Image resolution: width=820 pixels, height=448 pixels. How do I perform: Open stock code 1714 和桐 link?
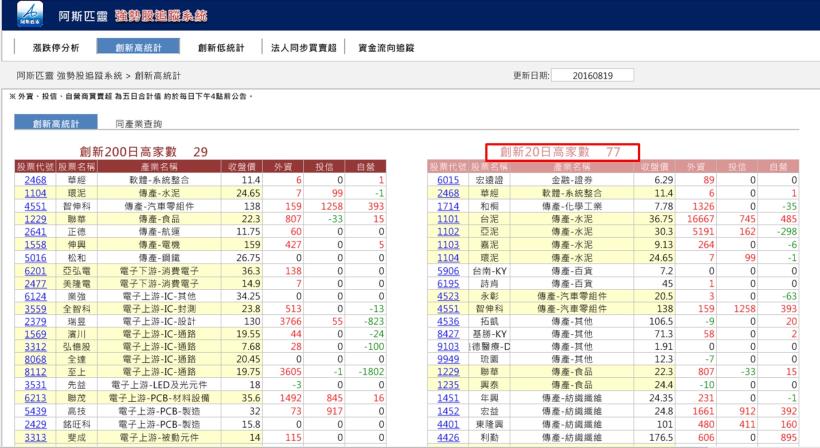448,206
